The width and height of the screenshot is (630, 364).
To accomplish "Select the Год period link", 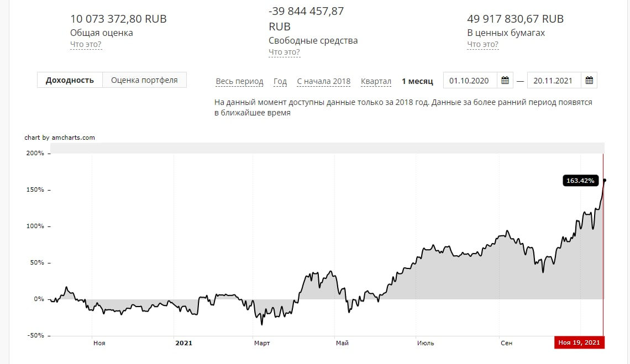I will click(x=280, y=81).
